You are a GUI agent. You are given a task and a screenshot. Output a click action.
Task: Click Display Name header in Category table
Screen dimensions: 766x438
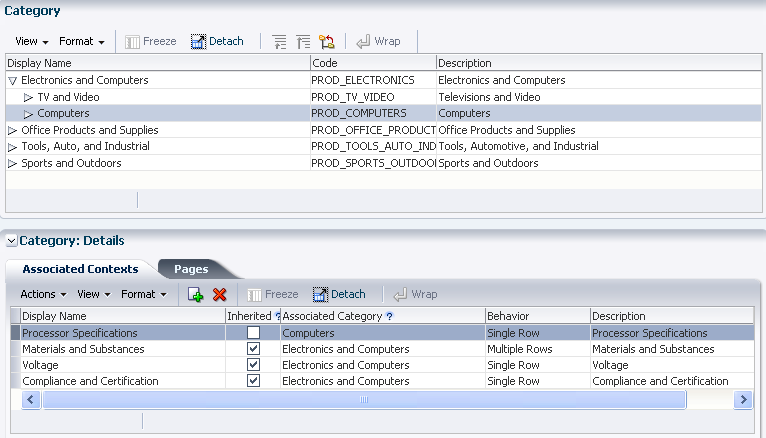[158, 63]
